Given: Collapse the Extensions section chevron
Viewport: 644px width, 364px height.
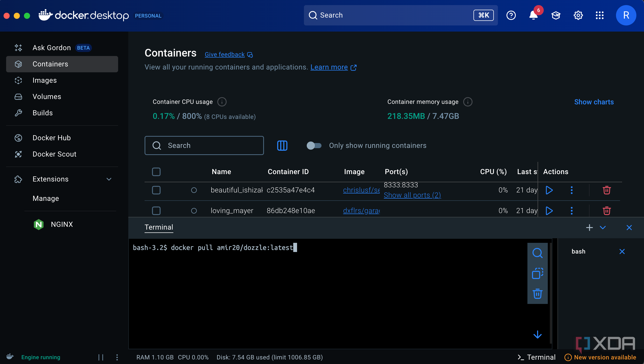Looking at the screenshot, I should (x=109, y=179).
